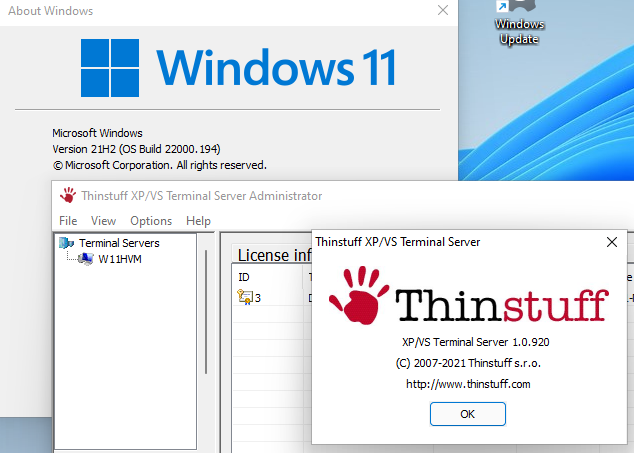
Task: Open the Options menu
Action: 151,221
